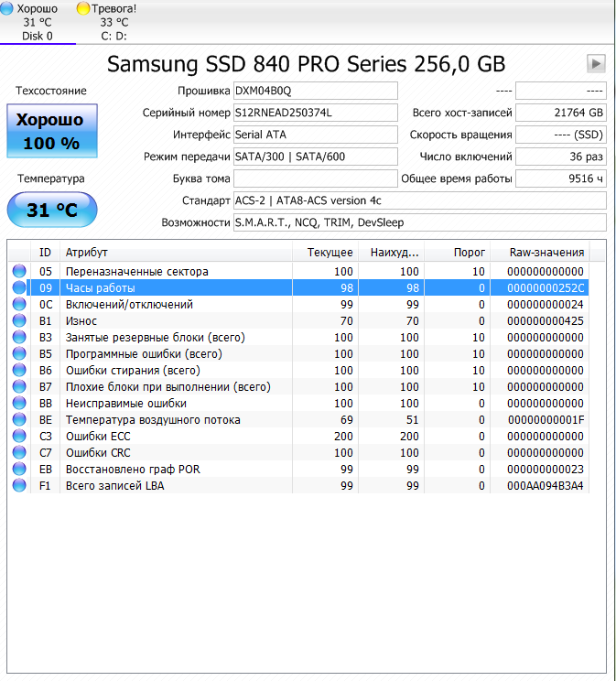This screenshot has height=681, width=616.
Task: Click raw value 000AA094B3A4
Action: point(546,486)
